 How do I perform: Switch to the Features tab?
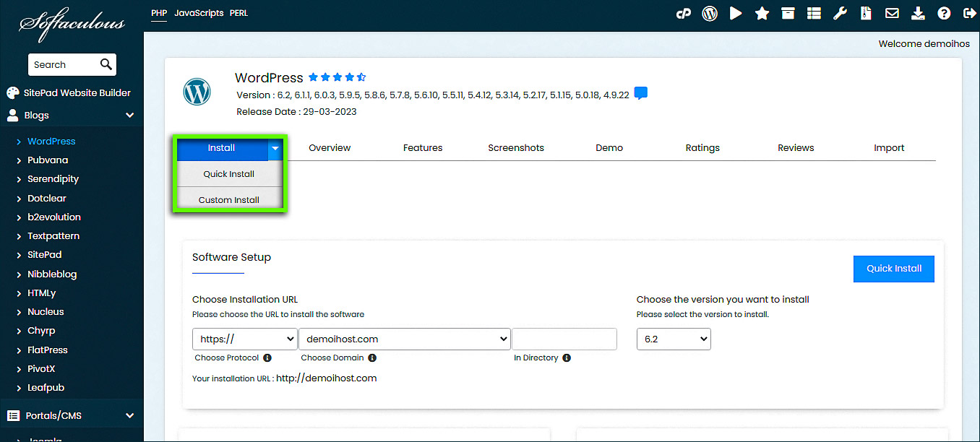423,148
